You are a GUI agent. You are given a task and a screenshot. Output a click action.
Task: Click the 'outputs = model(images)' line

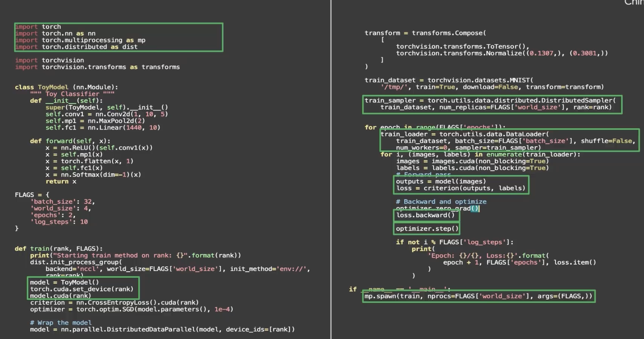(441, 182)
